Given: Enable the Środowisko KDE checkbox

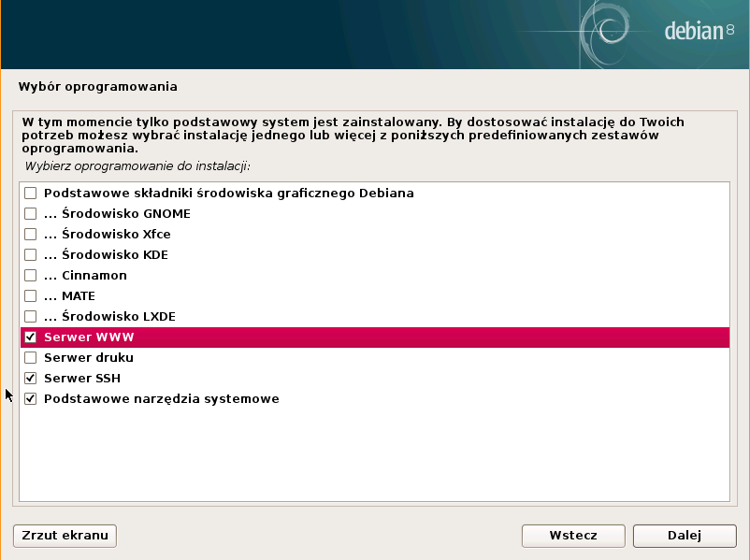Looking at the screenshot, I should pyautogui.click(x=30, y=255).
